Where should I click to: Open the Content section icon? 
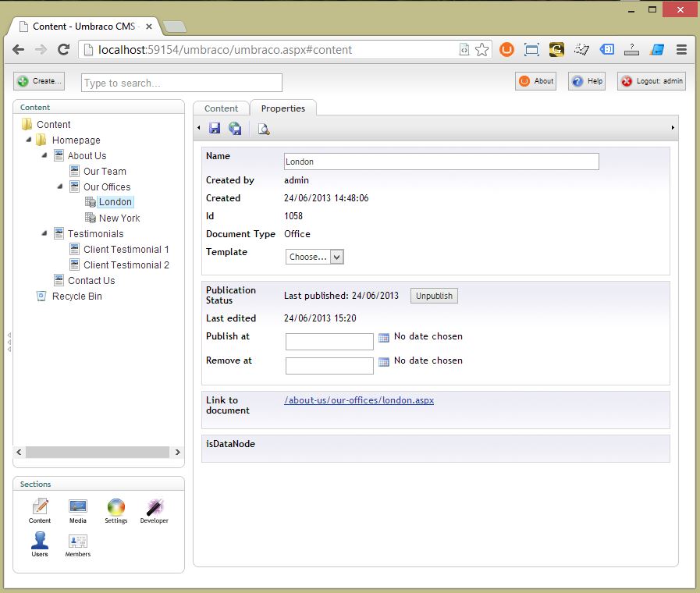[40, 511]
